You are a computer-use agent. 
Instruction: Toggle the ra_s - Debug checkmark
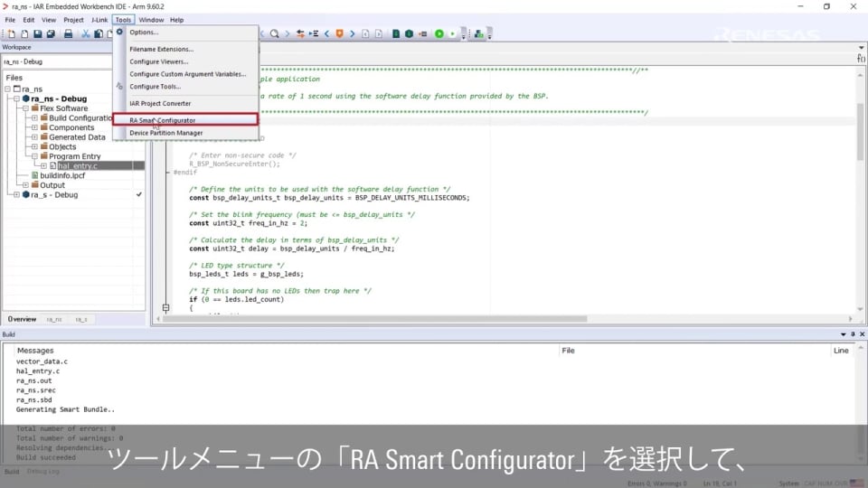point(138,194)
